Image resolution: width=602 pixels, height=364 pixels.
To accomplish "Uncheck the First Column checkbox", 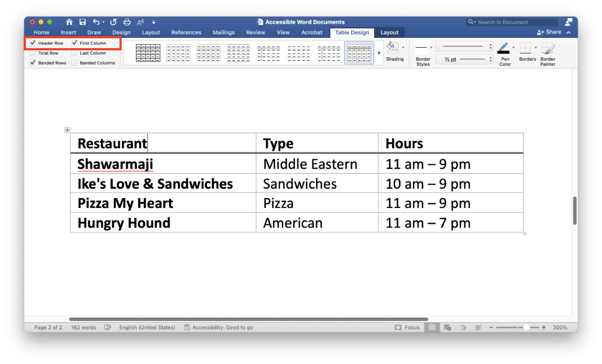I will pos(74,43).
